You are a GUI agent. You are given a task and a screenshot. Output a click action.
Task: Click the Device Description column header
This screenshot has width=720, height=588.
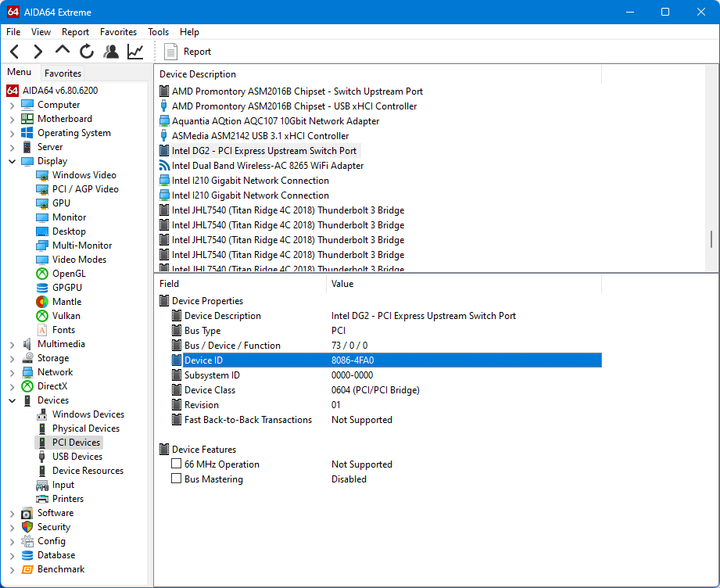click(x=198, y=74)
